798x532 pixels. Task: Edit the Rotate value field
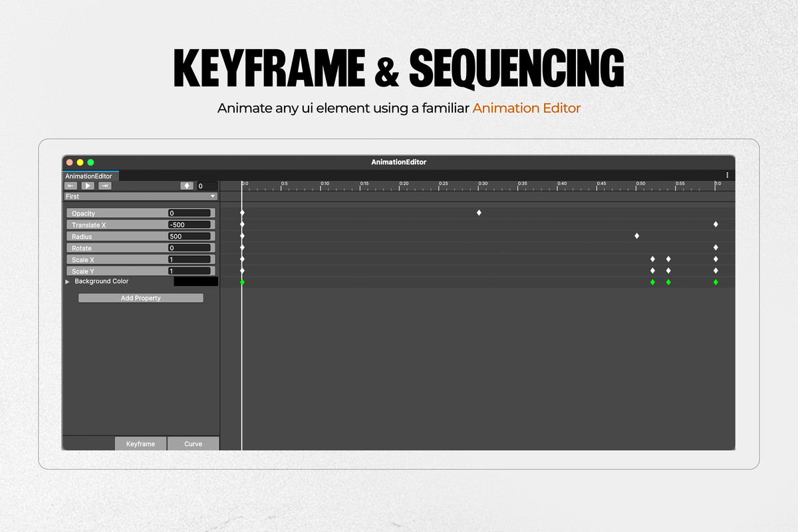[190, 248]
